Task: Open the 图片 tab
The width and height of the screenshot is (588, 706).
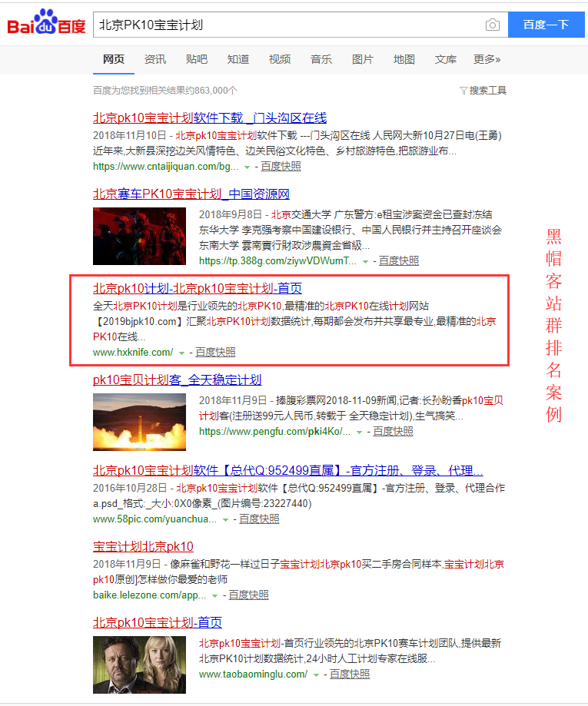Action: pyautogui.click(x=362, y=59)
